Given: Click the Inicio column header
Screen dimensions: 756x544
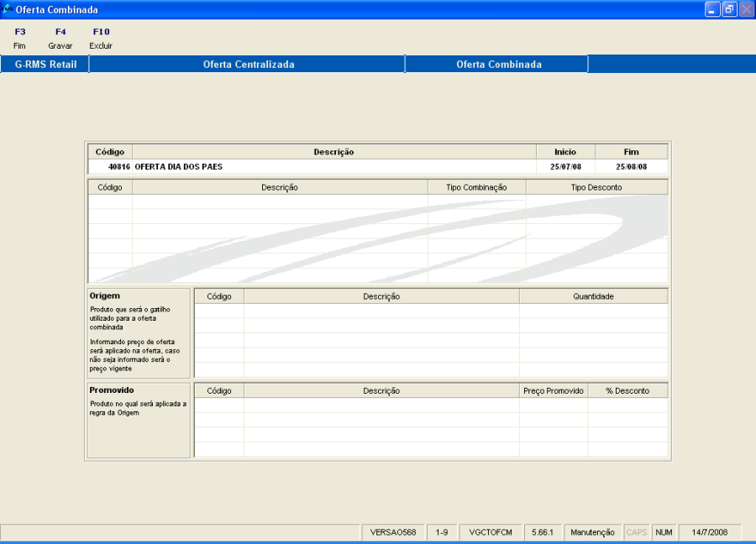Looking at the screenshot, I should [x=565, y=152].
